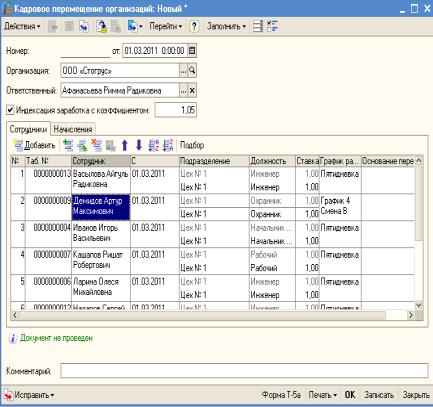Image resolution: width=433 pixels, height=407 pixels.
Task: Select employee Ларина Олеся Михайловна
Action: [101, 287]
